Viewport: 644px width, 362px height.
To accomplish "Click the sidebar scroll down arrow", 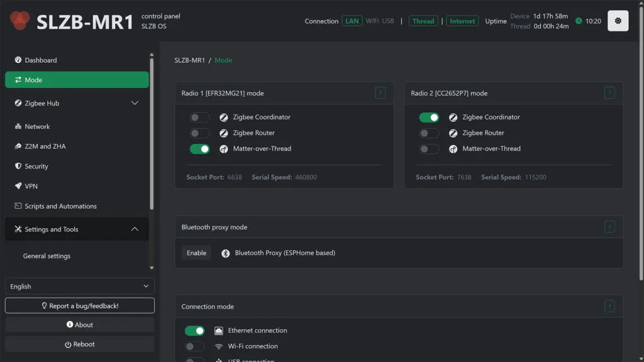I will point(152,268).
